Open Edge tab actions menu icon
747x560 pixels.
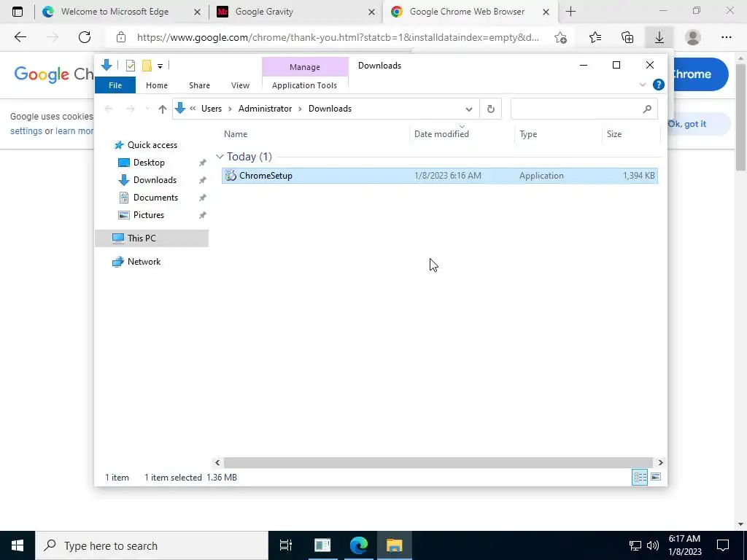click(18, 12)
